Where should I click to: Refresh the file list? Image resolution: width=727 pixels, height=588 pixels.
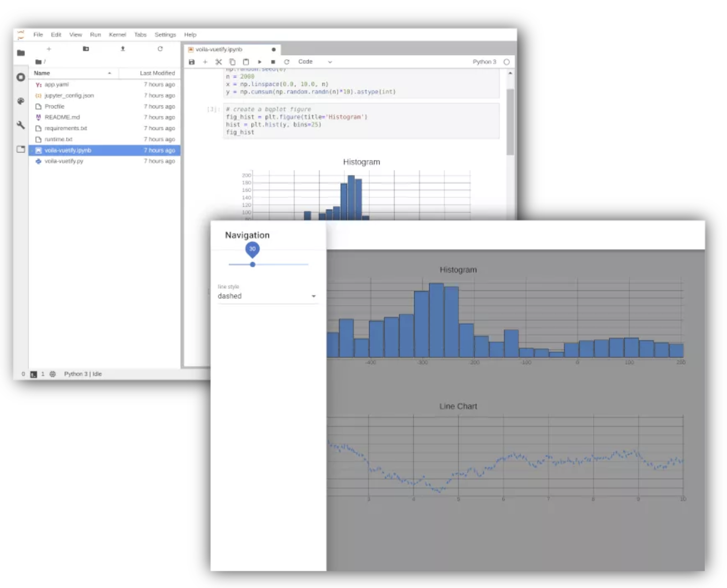[160, 49]
